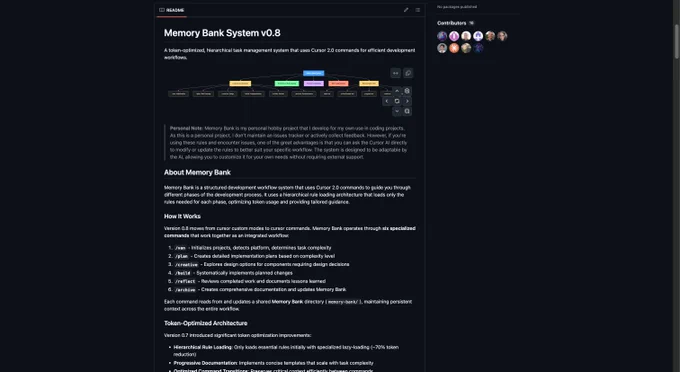Click the /build command list item
This screenshot has width=680, height=372.
pyautogui.click(x=233, y=273)
